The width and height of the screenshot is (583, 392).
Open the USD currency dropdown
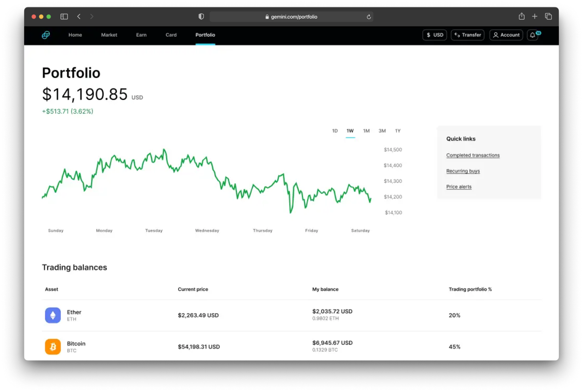pos(435,35)
